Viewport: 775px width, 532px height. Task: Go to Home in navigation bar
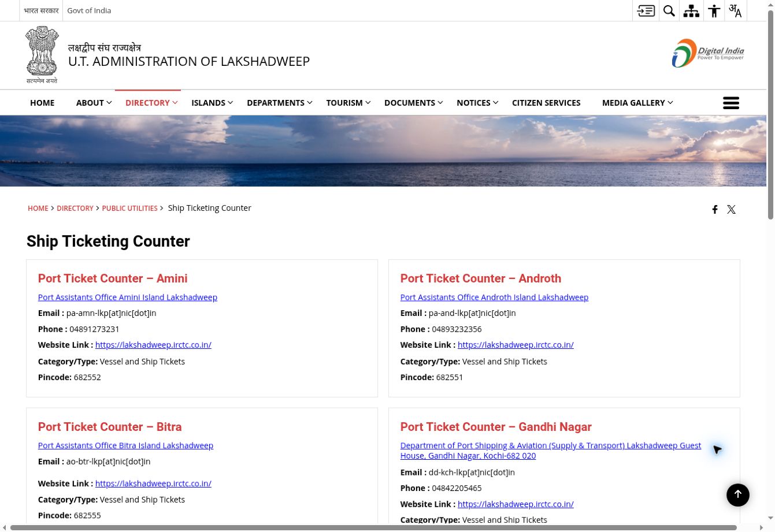[42, 103]
